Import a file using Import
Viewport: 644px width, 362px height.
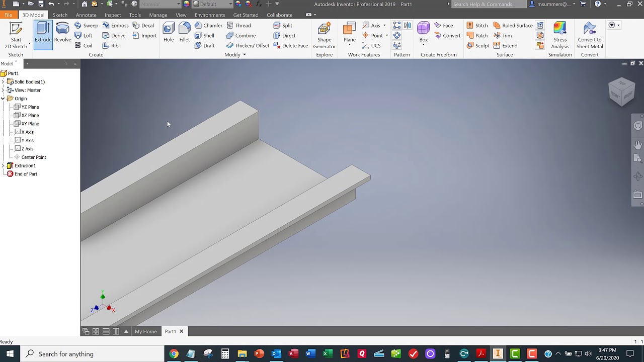pyautogui.click(x=144, y=36)
